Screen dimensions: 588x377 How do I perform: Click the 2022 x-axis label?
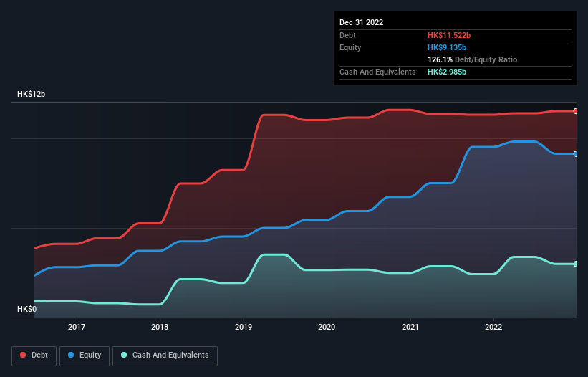tap(493, 327)
